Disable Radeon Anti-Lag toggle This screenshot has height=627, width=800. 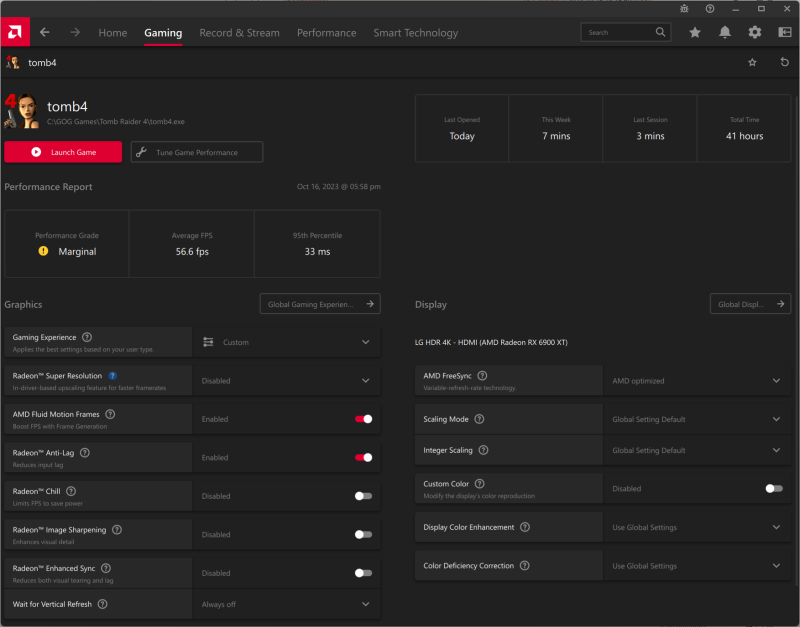[x=363, y=457]
